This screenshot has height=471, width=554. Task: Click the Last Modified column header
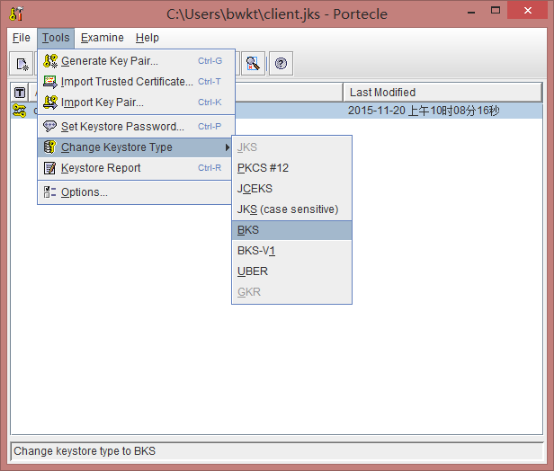point(442,92)
